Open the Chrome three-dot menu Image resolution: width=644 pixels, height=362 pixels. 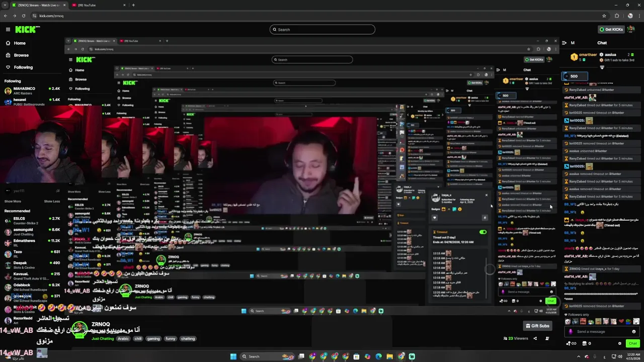(638, 16)
